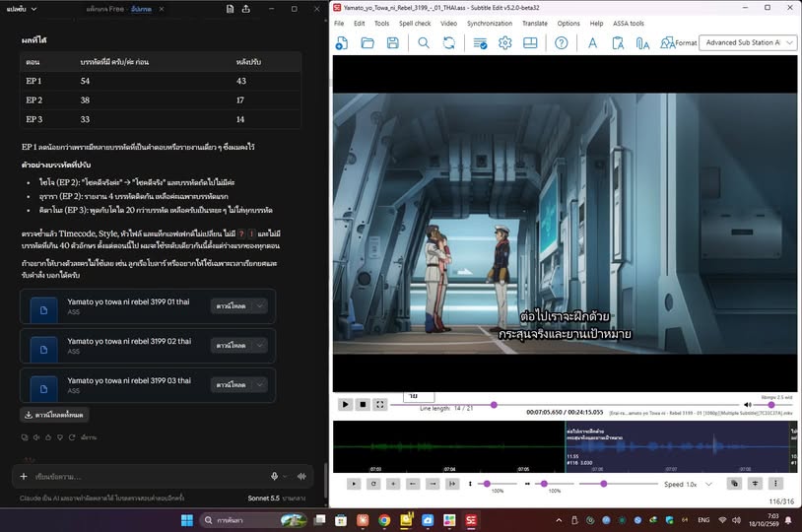Screen dimensions: 802x532
Task: Show hidden system tray icons chevron
Action: [x=559, y=520]
